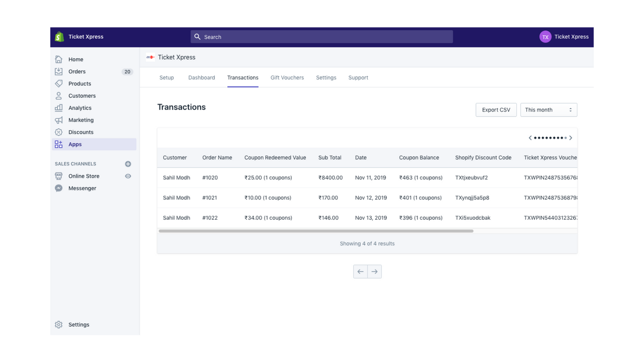Screen dimensions: 644x362
Task: Open the This month filter dropdown
Action: pos(548,110)
